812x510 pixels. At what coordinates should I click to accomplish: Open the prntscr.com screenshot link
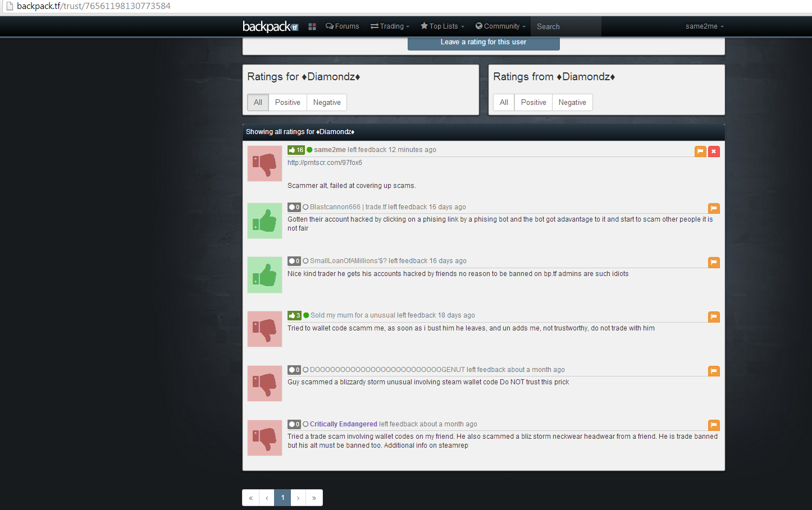pos(325,163)
